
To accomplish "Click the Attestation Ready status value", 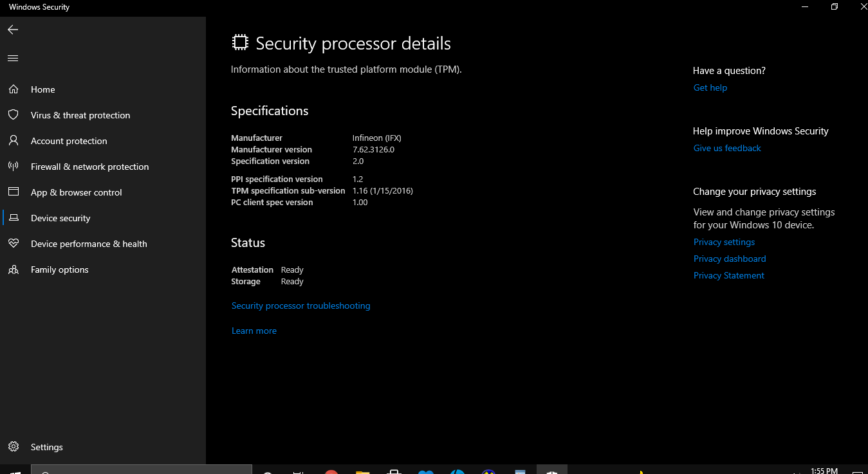I will click(x=292, y=269).
